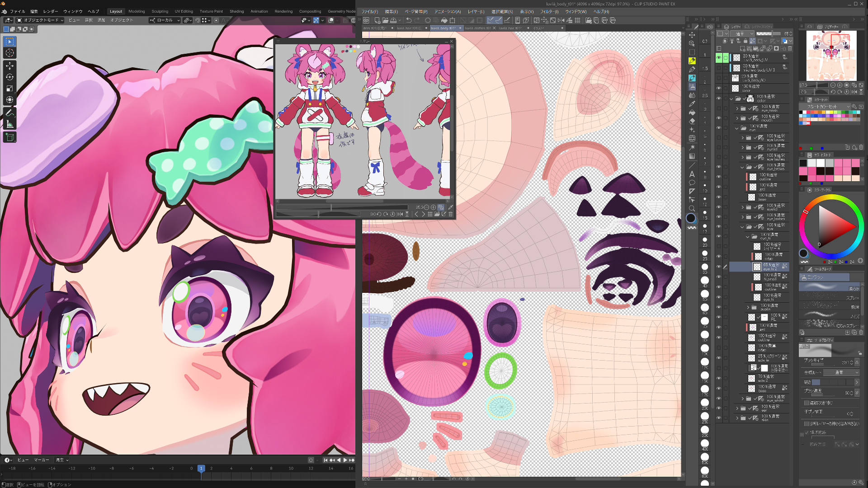Save the document via the command bar icon
Viewport: 868px width, 488px height.
393,20
